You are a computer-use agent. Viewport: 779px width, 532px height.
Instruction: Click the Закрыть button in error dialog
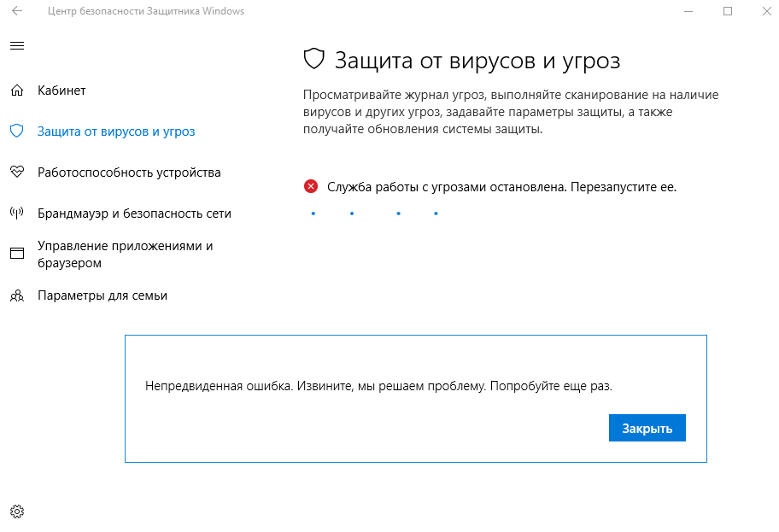(647, 428)
